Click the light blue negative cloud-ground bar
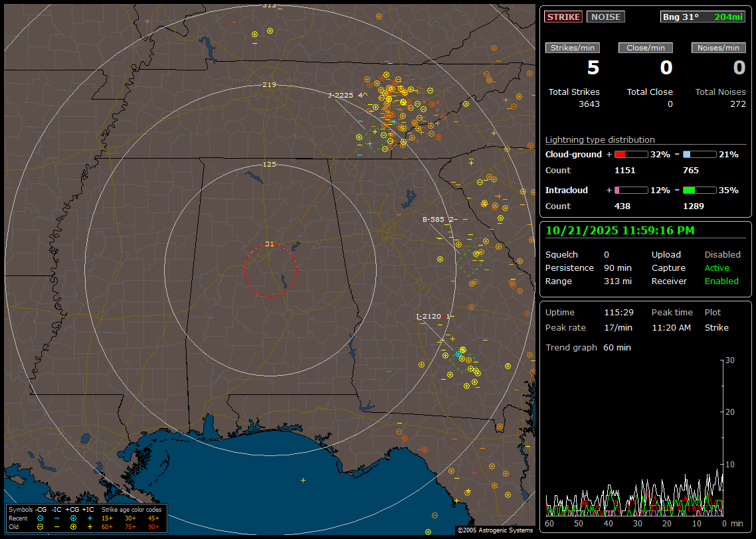 click(700, 154)
